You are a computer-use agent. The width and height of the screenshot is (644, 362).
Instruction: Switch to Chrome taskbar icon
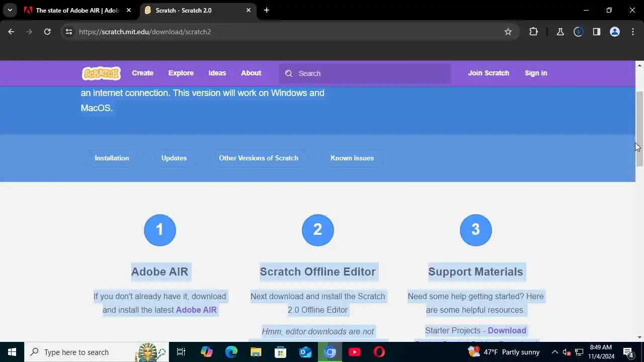330,352
